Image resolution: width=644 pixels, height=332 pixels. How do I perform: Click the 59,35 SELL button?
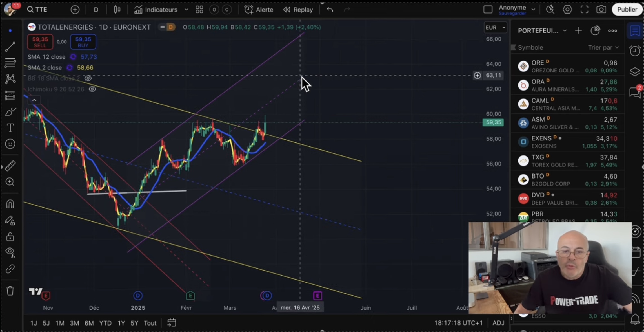click(40, 42)
